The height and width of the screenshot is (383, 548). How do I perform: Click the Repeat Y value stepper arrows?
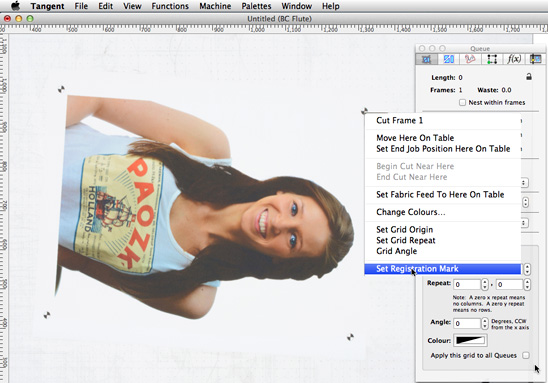coord(527,284)
